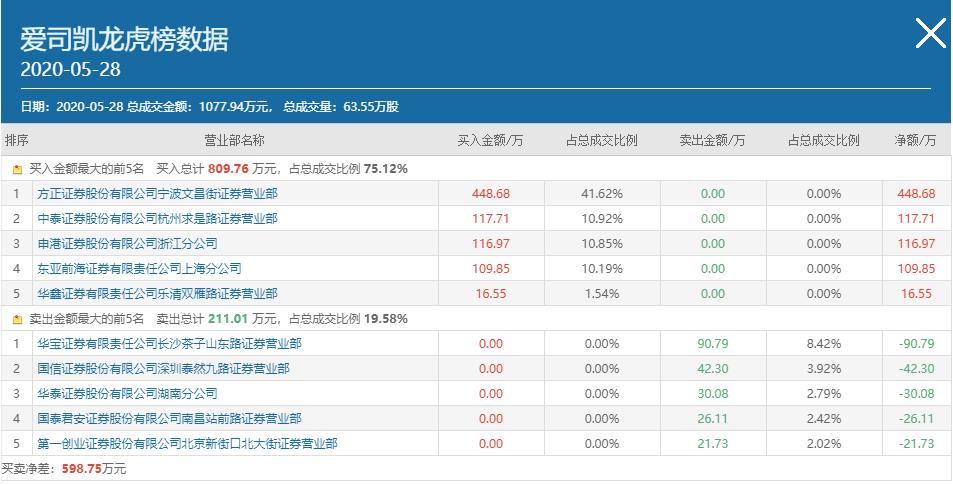The height and width of the screenshot is (485, 953).
Task: Select the 41.62% ratio cell
Action: 602,194
